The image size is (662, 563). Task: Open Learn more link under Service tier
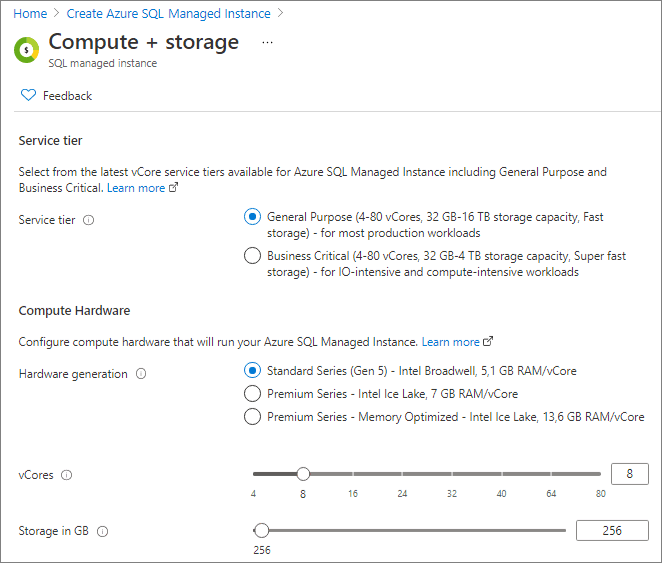click(136, 188)
